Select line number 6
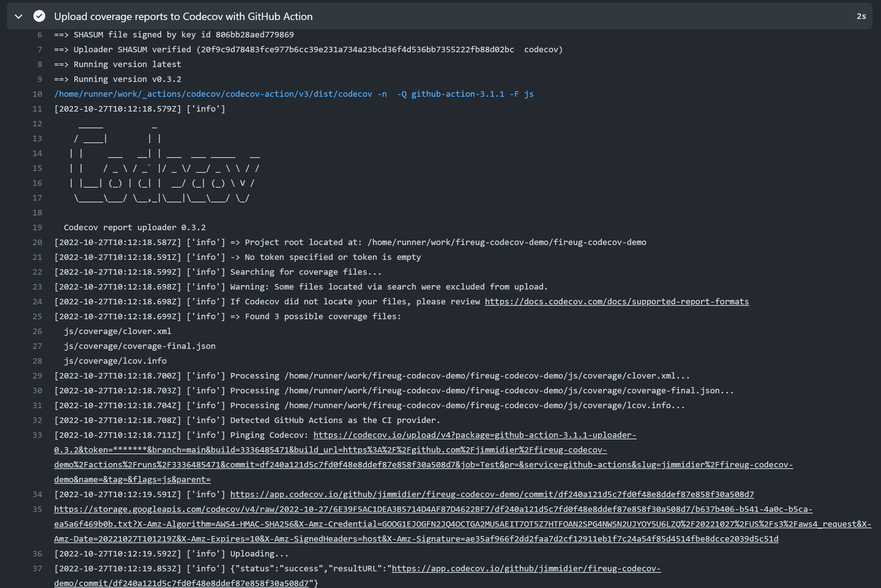Screen dimensions: 881x588 39,34
